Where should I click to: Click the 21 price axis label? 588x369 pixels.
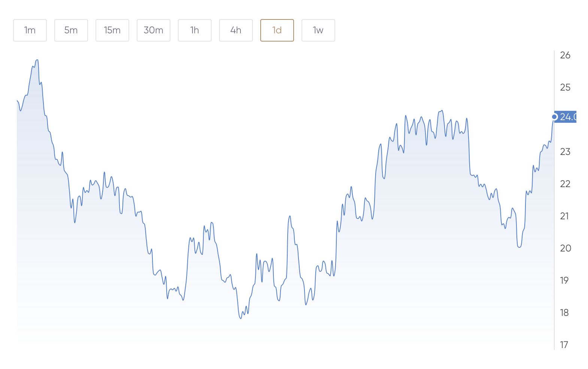(564, 216)
